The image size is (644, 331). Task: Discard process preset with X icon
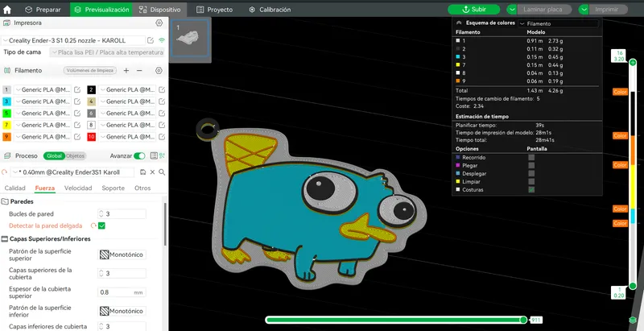coord(152,172)
